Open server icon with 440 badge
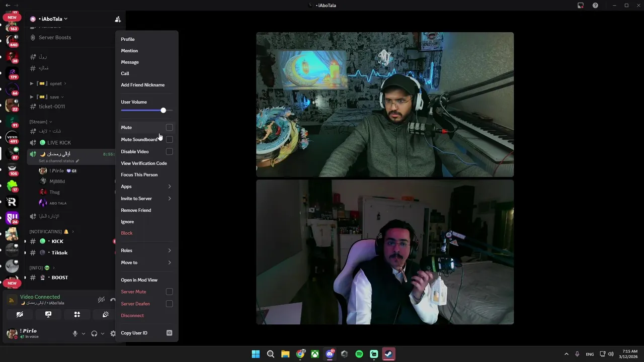Viewport: 644px width, 362px height. tap(12, 41)
